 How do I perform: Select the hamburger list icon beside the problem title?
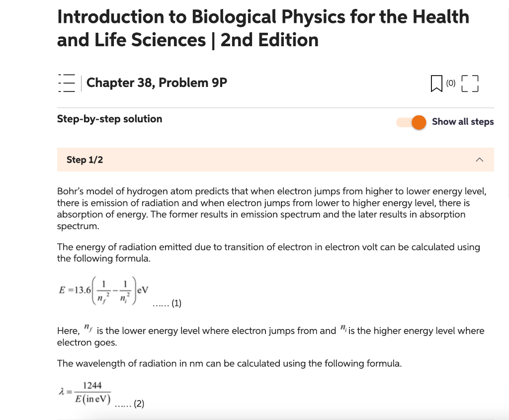pos(66,83)
